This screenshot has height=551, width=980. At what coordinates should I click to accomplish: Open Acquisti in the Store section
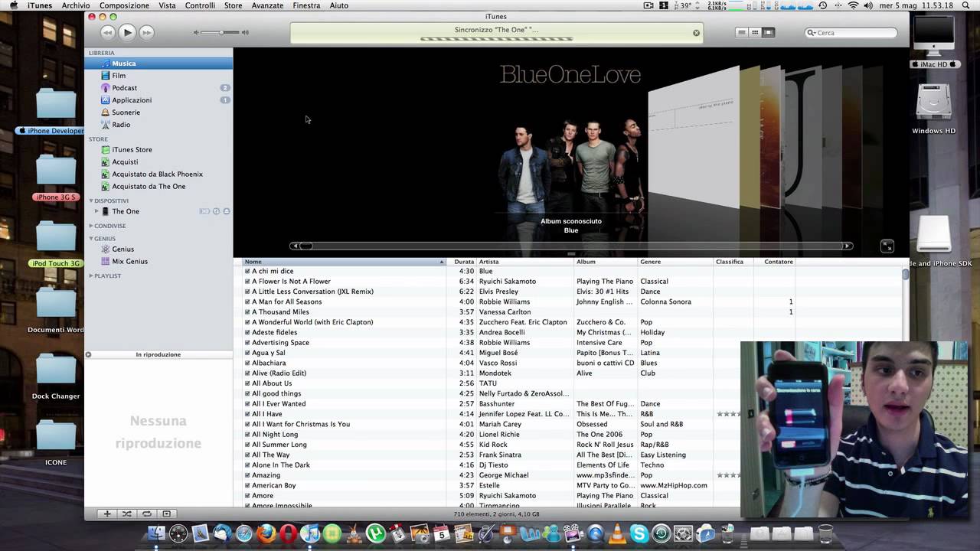pyautogui.click(x=125, y=162)
